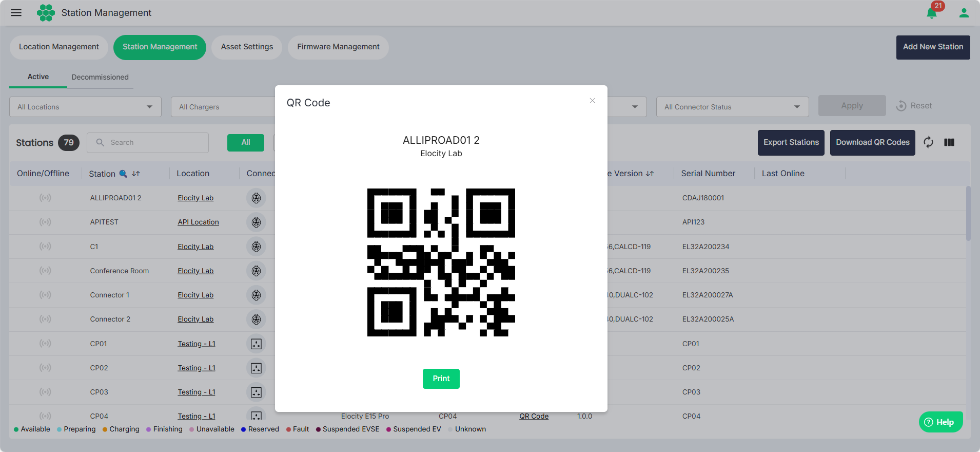The image size is (980, 452).
Task: Open the QR Code link for CP04
Action: click(x=534, y=417)
